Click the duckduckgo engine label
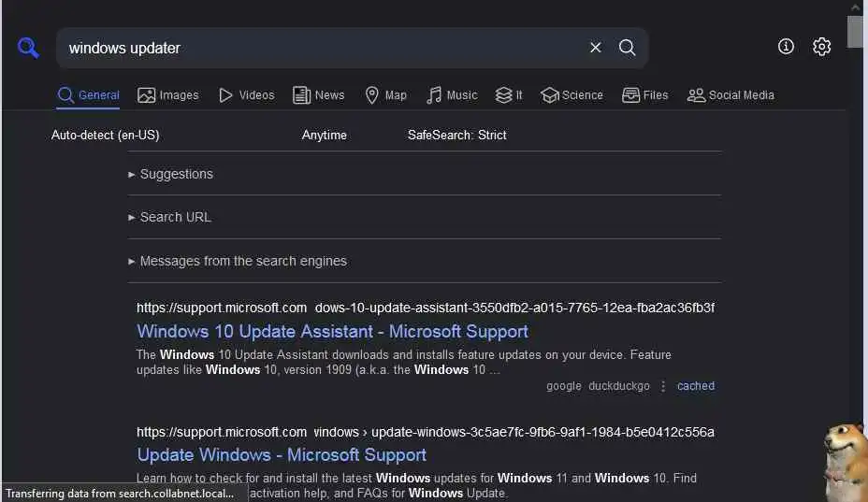Image resolution: width=868 pixels, height=502 pixels. click(619, 386)
